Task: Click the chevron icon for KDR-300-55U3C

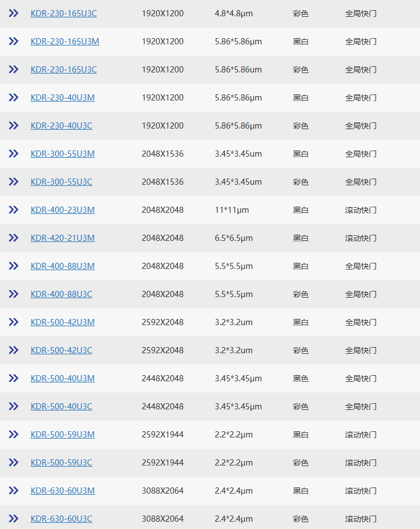Action: pyautogui.click(x=13, y=182)
